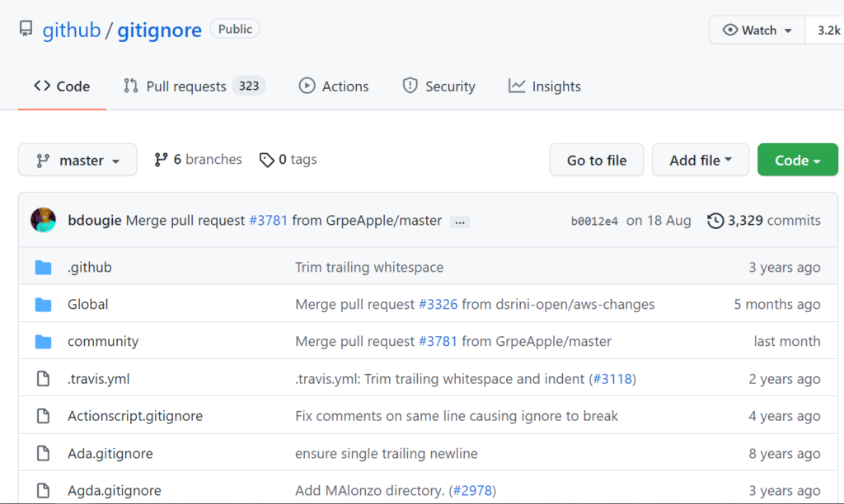Click bdougie's avatar thumbnail

(43, 220)
